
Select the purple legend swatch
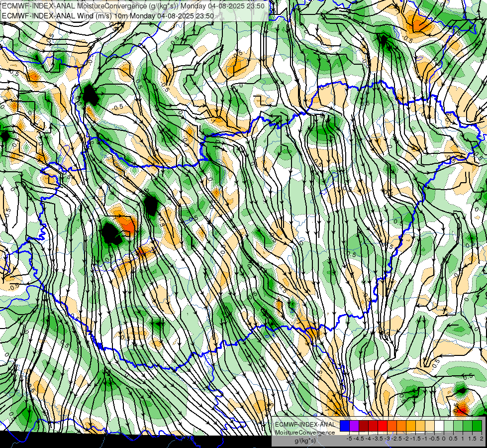click(x=354, y=426)
